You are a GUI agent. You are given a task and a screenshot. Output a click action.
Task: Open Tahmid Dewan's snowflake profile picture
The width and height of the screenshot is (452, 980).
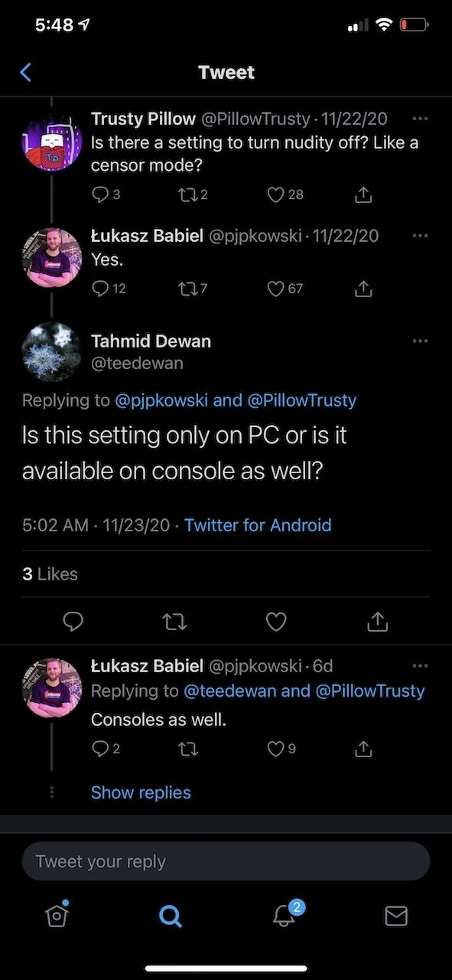pyautogui.click(x=52, y=351)
